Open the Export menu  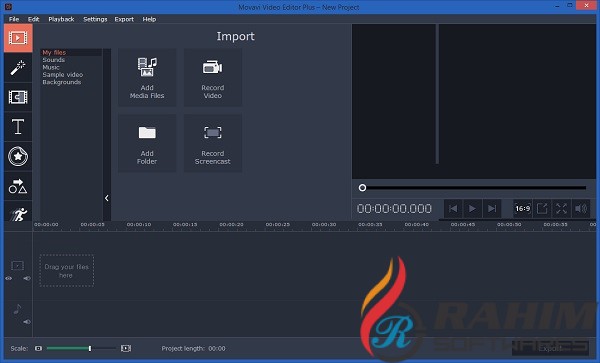click(124, 19)
